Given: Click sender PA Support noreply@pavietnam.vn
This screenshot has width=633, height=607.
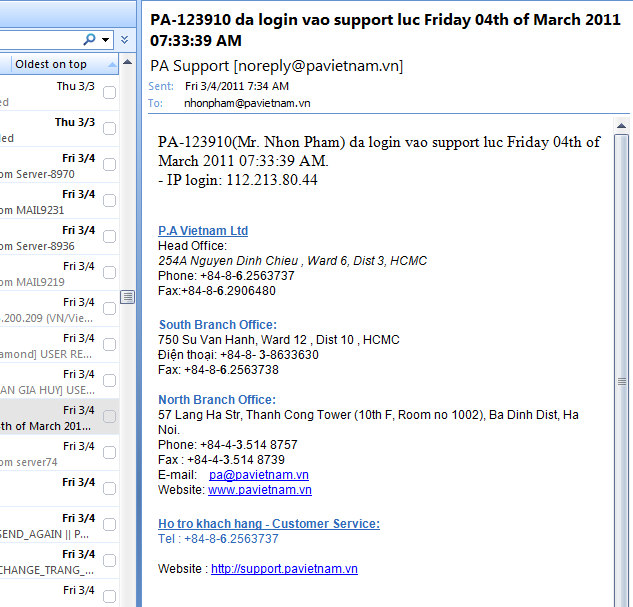Looking at the screenshot, I should click(277, 66).
